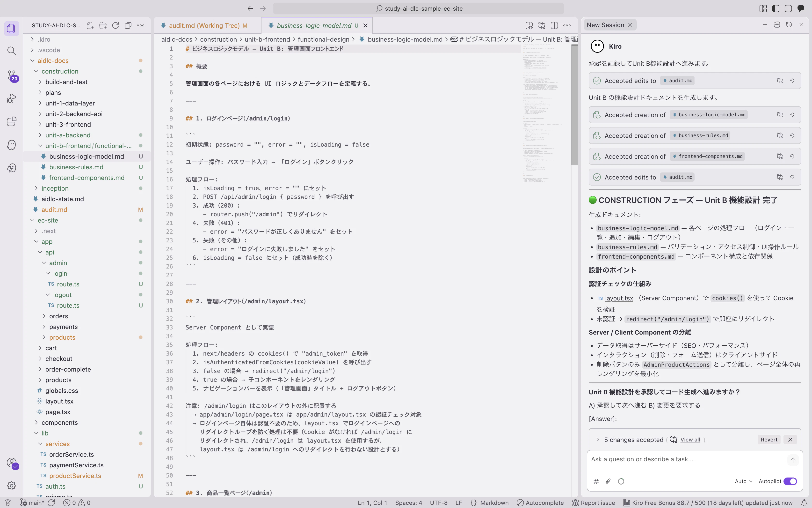Image resolution: width=812 pixels, height=508 pixels.
Task: Open the Search view in activity bar
Action: click(x=11, y=51)
